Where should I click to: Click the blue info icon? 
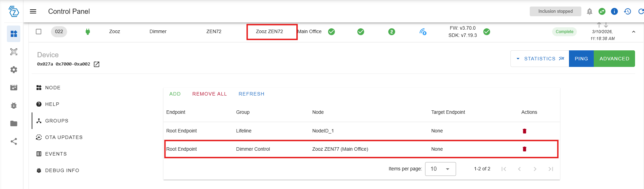614,11
